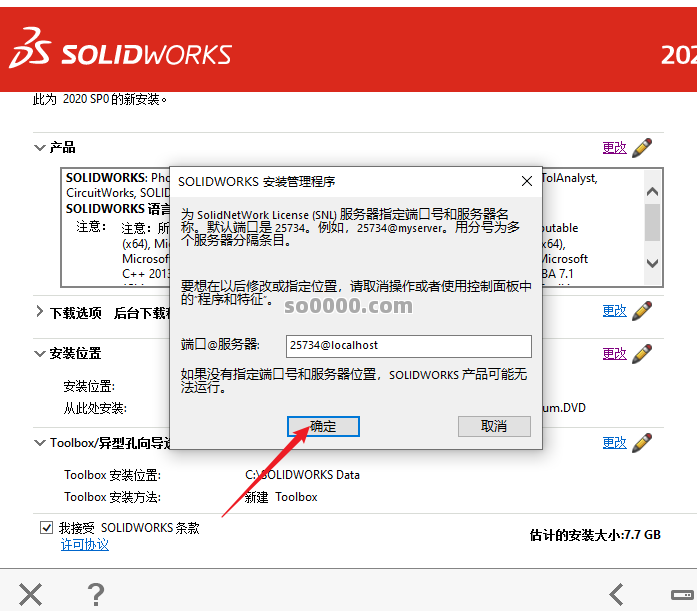This screenshot has height=611, width=697.
Task: Click the product list scroll down arrow
Action: coord(652,263)
